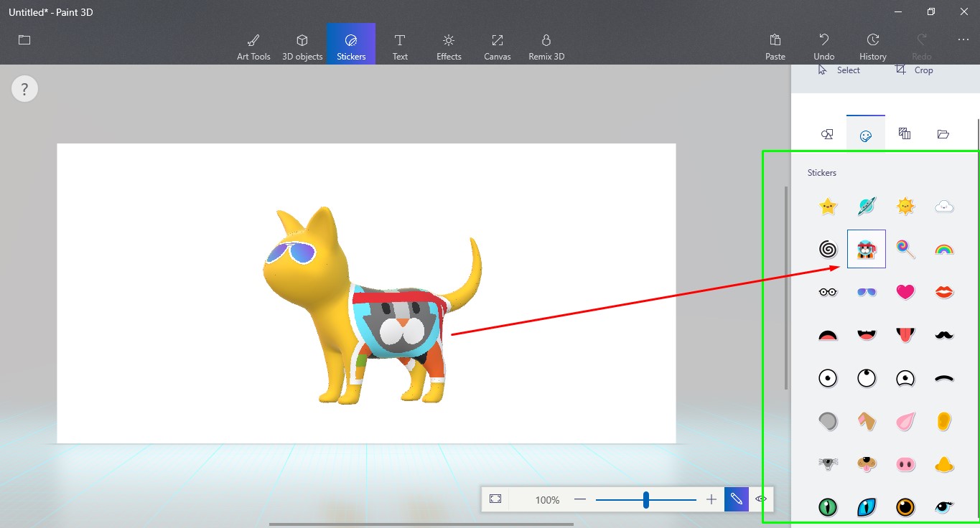The height and width of the screenshot is (528, 980).
Task: Open the expanded menu via ellipsis button
Action: [x=963, y=39]
